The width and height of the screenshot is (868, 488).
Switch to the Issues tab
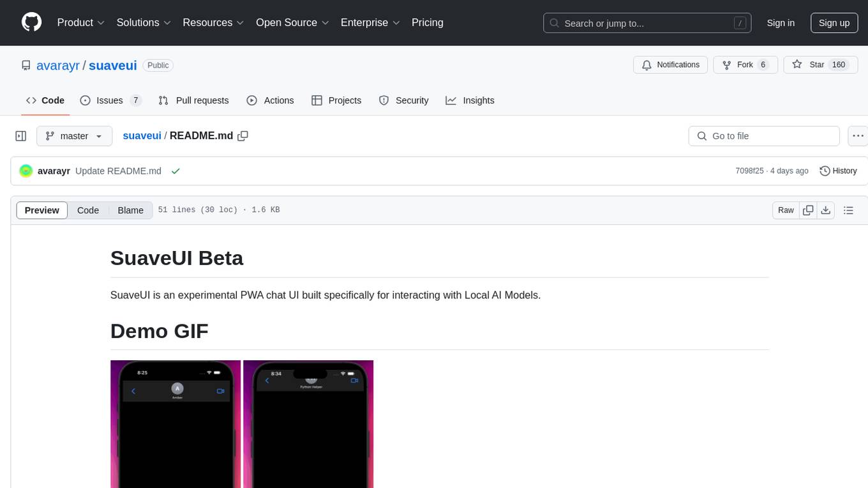[x=110, y=100]
